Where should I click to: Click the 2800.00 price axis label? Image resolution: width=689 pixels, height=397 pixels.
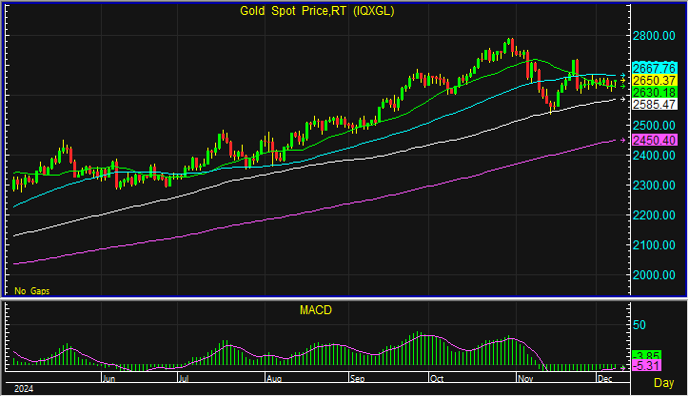pos(654,36)
